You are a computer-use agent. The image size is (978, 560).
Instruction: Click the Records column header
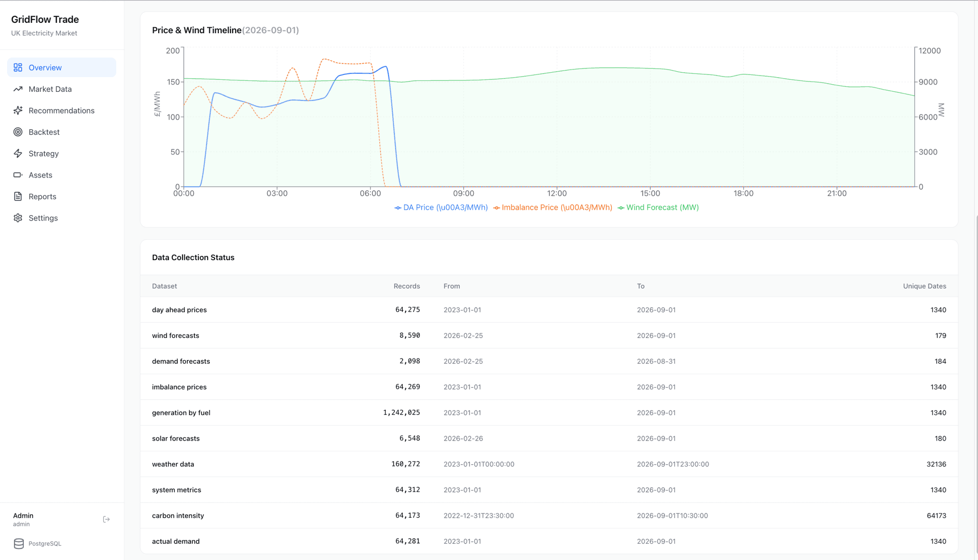pyautogui.click(x=406, y=286)
